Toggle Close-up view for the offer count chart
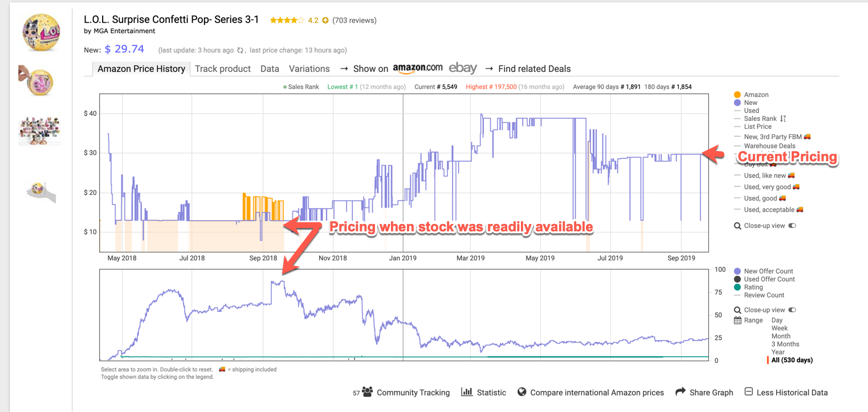Screen dimensions: 868x412 [792, 309]
